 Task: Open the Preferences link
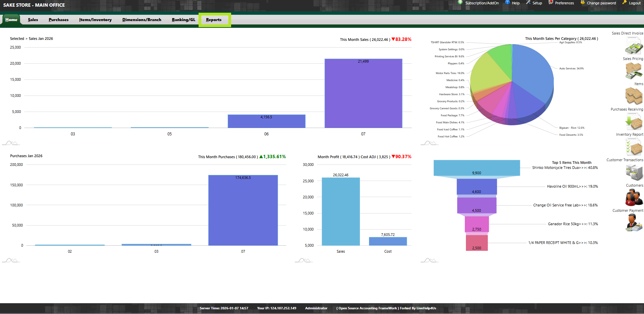pyautogui.click(x=564, y=3)
